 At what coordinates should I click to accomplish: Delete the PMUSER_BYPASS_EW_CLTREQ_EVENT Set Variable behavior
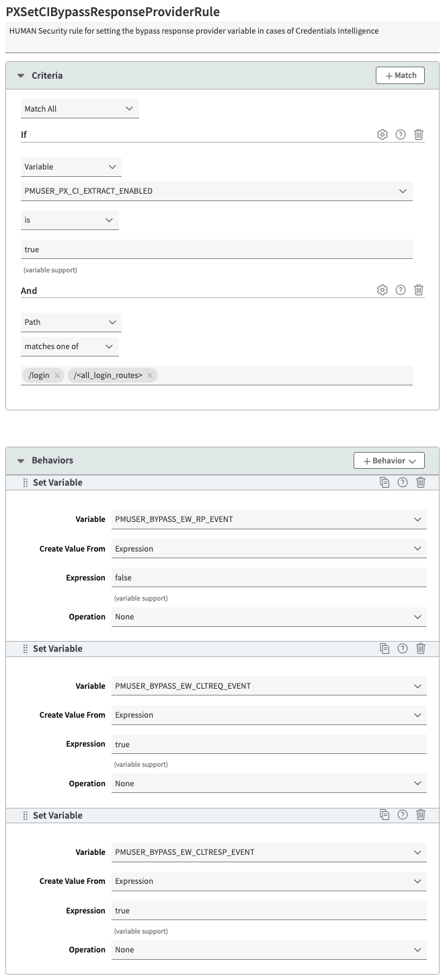pyautogui.click(x=421, y=648)
